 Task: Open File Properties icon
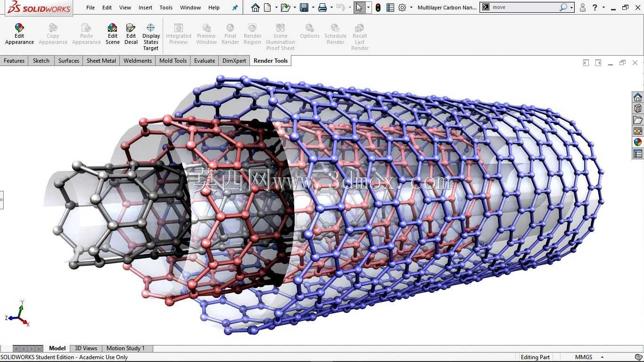coord(390,8)
